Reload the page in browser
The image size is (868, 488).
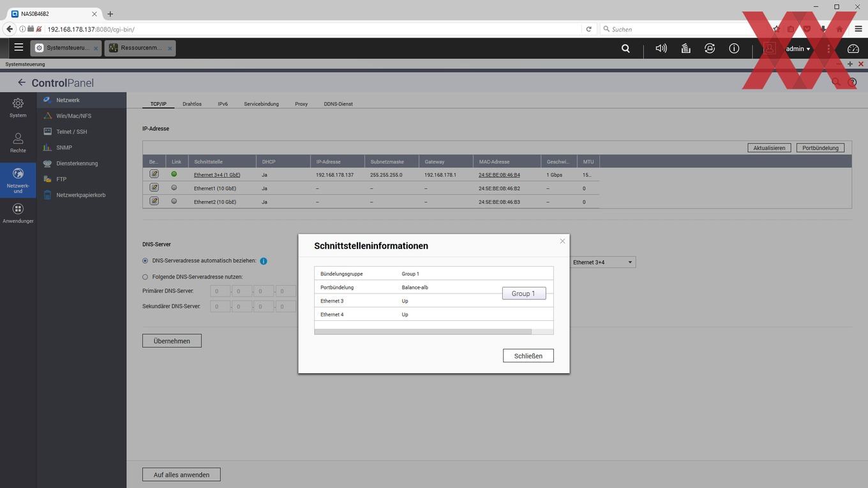tap(588, 29)
